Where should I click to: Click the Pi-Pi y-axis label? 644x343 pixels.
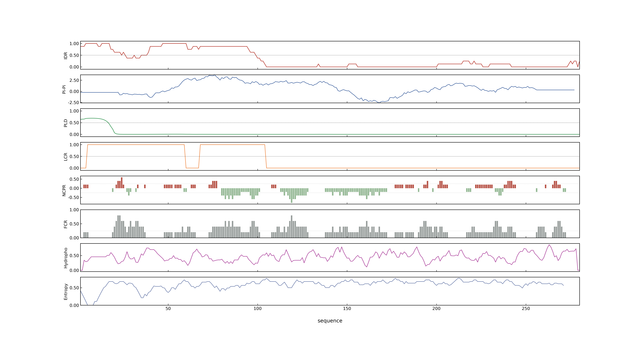click(x=64, y=89)
